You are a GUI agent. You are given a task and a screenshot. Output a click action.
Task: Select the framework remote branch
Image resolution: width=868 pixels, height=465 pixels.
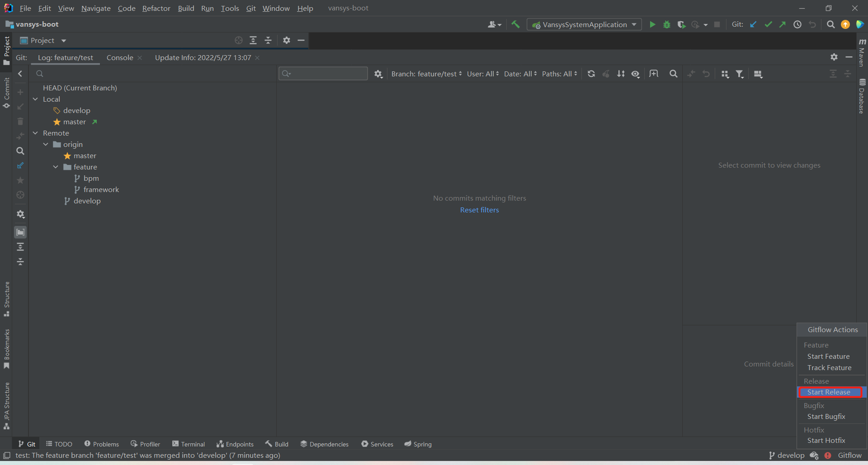pyautogui.click(x=101, y=189)
